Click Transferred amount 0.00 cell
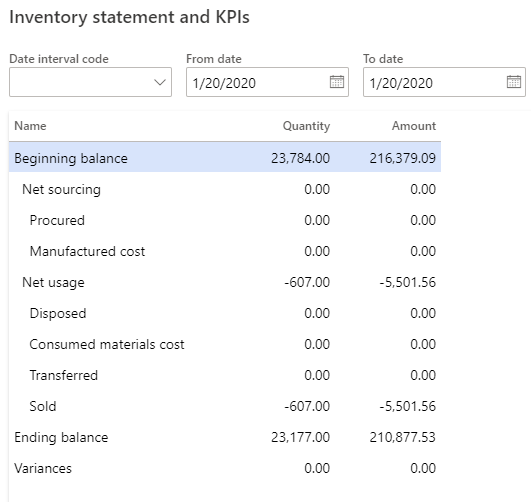The height and width of the screenshot is (502, 531). 423,375
